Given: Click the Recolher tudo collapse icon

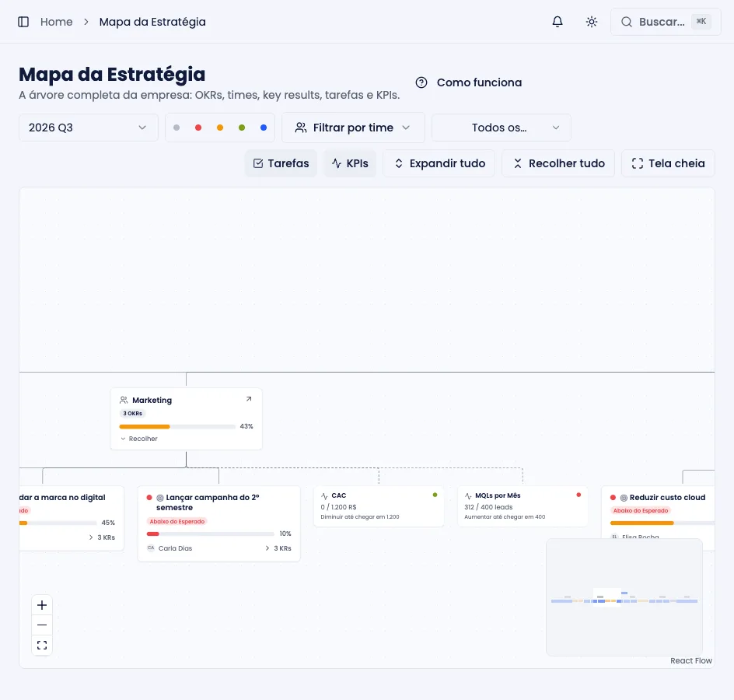Looking at the screenshot, I should 517,163.
